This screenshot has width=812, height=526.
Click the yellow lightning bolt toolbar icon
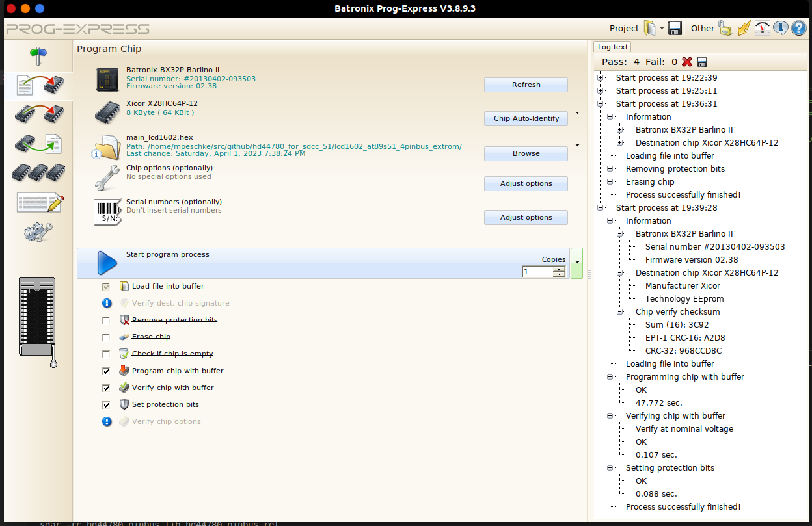[744, 28]
